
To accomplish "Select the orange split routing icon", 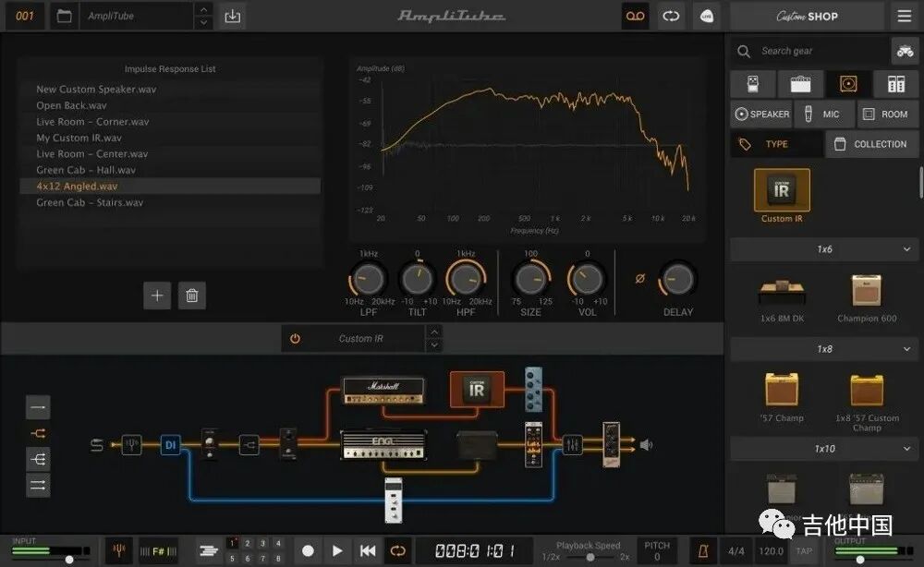I will (38, 433).
